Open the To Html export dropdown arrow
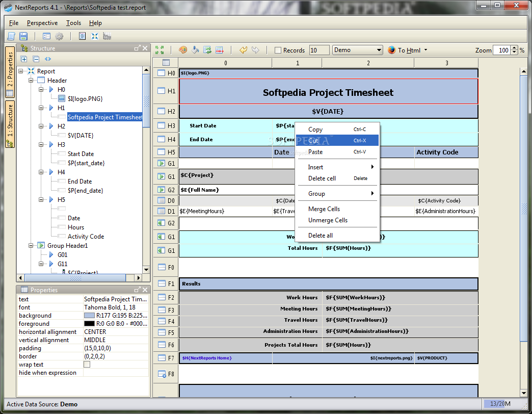The width and height of the screenshot is (532, 414). point(425,50)
